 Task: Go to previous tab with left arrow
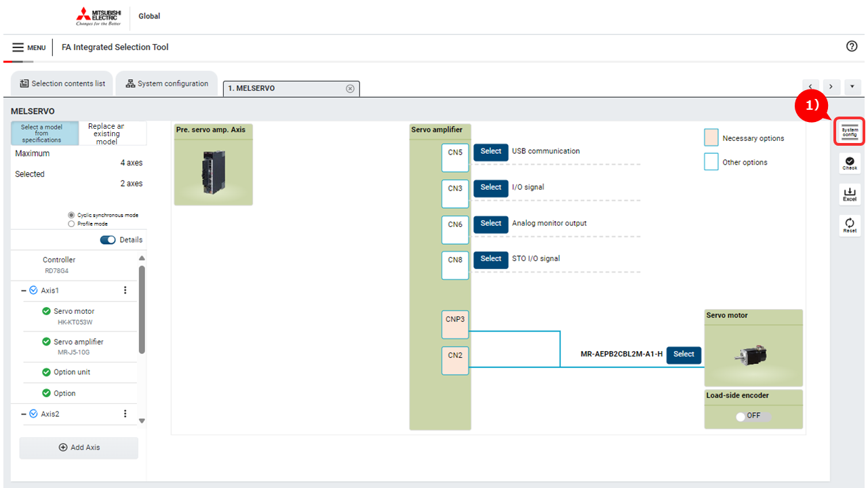(x=811, y=87)
